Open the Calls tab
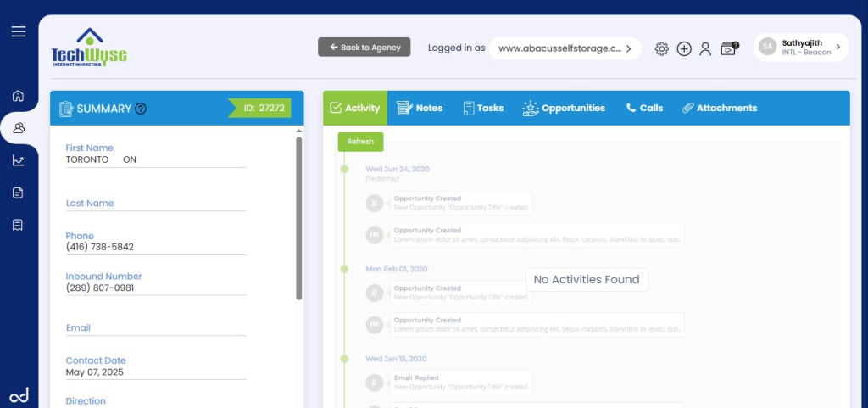Image resolution: width=868 pixels, height=408 pixels. 644,108
